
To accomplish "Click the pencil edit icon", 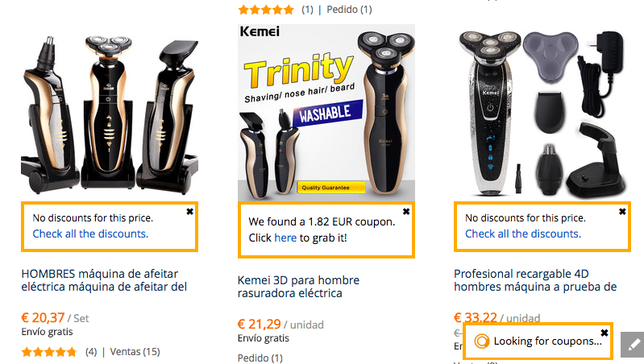I will pyautogui.click(x=634, y=342).
